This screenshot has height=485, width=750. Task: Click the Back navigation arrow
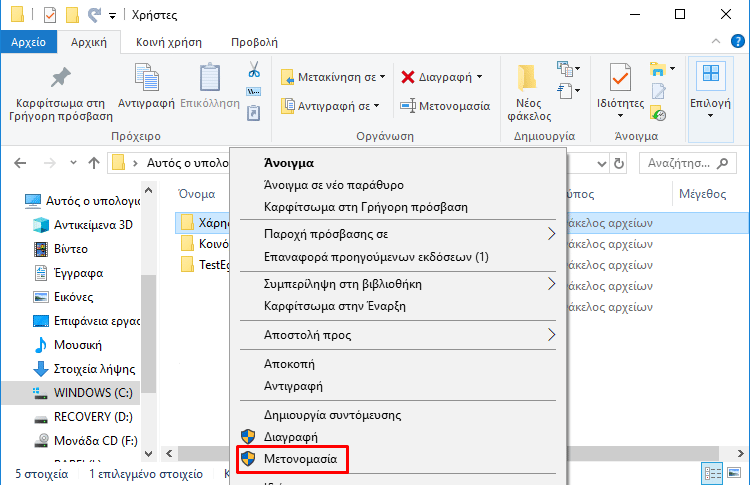click(x=20, y=163)
